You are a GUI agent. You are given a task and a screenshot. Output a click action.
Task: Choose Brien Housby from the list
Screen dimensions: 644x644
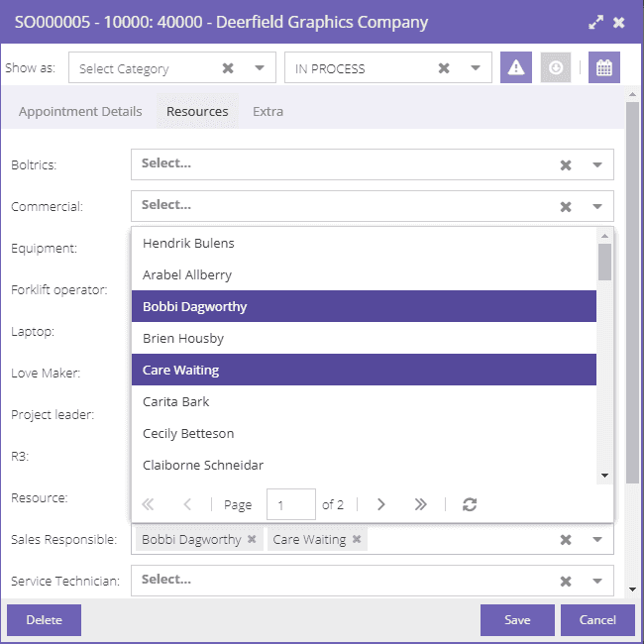click(x=364, y=338)
